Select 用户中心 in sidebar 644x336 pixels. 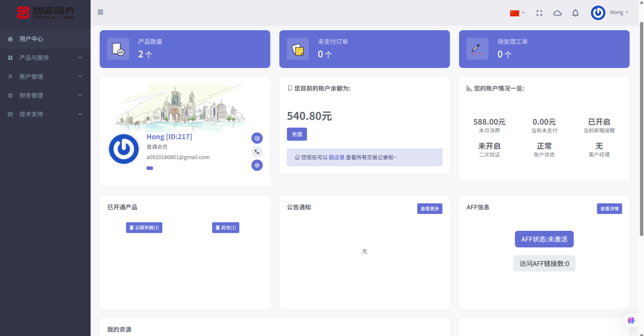(x=45, y=39)
